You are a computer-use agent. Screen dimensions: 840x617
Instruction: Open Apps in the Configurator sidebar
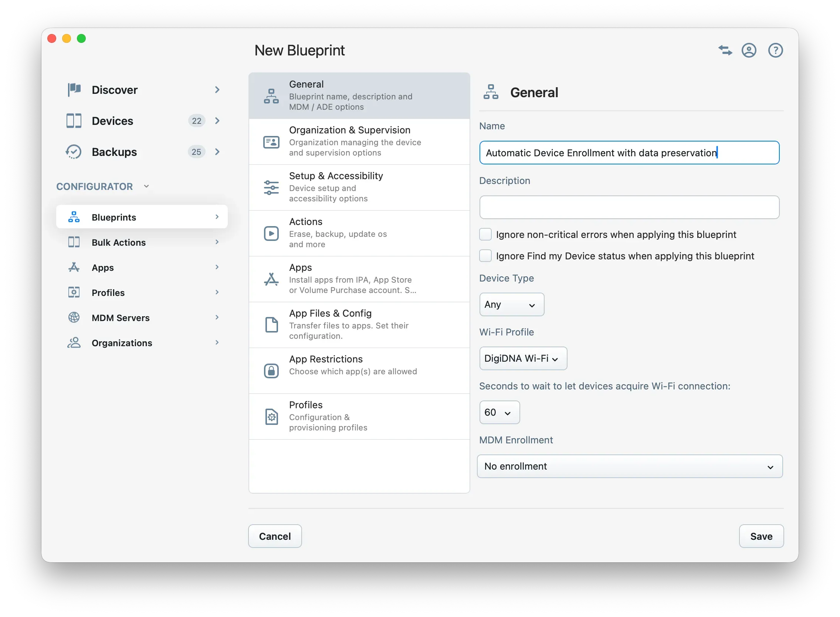point(142,267)
